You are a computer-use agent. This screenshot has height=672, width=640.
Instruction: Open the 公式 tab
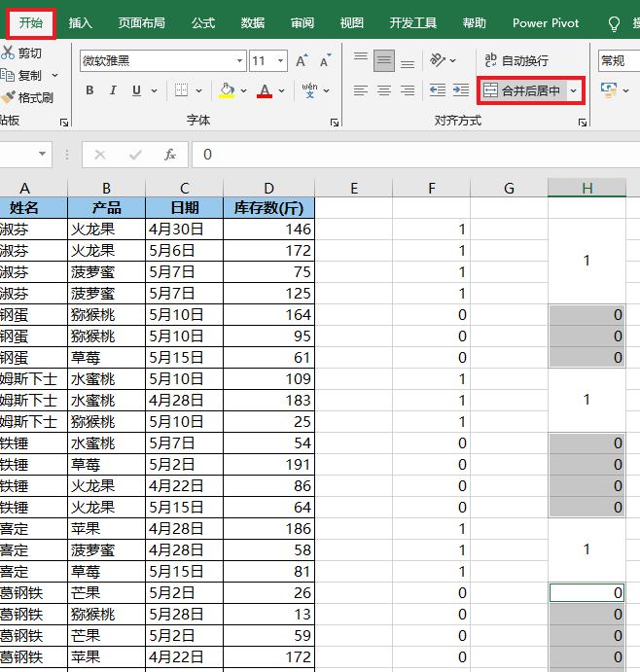(203, 22)
